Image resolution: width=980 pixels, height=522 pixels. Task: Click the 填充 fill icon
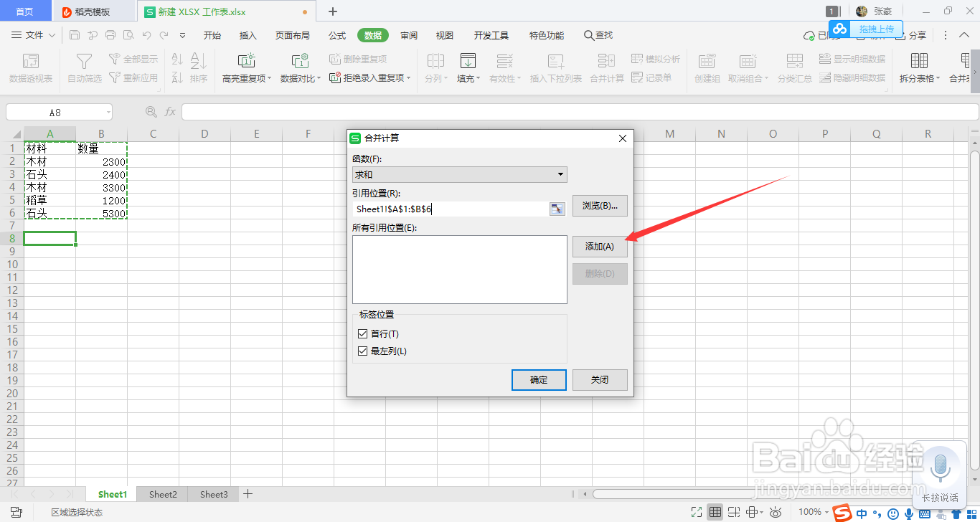pyautogui.click(x=468, y=61)
